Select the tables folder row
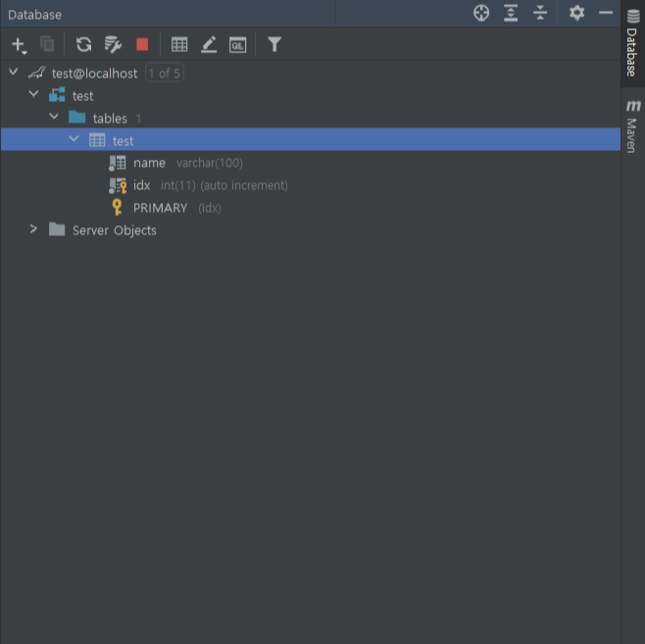Screen dimensions: 645x644 pos(311,119)
